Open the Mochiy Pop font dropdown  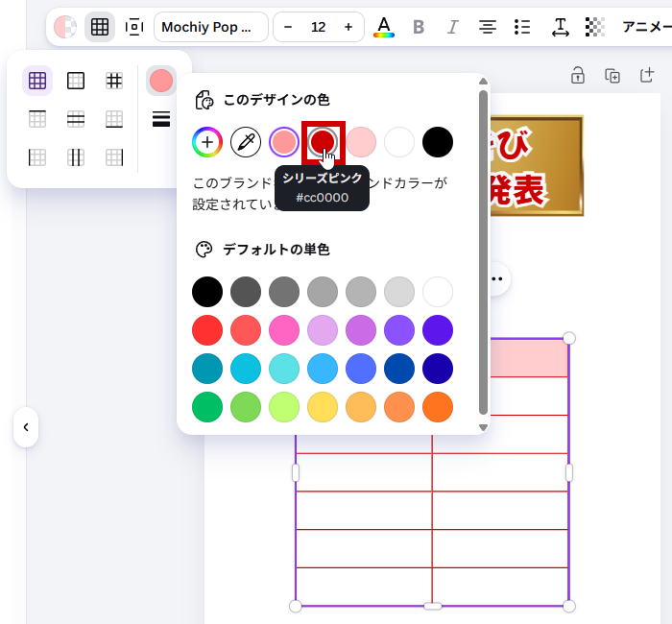(211, 27)
